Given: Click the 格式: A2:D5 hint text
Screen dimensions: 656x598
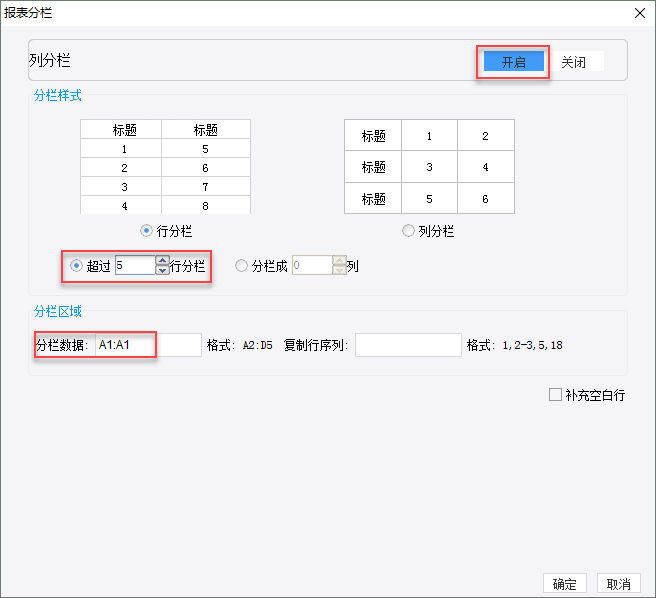Looking at the screenshot, I should pos(240,345).
